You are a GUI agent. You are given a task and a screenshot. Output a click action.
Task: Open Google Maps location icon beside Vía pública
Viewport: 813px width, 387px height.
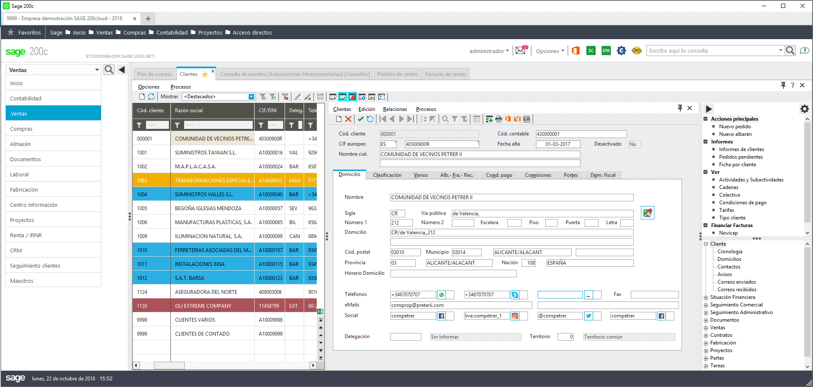pos(648,213)
